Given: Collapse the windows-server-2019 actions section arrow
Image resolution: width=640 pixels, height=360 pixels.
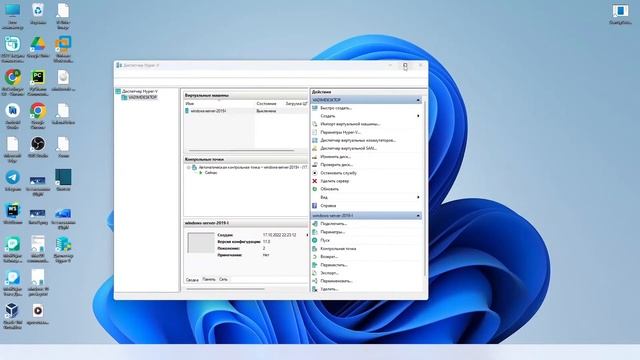Looking at the screenshot, I should point(418,216).
